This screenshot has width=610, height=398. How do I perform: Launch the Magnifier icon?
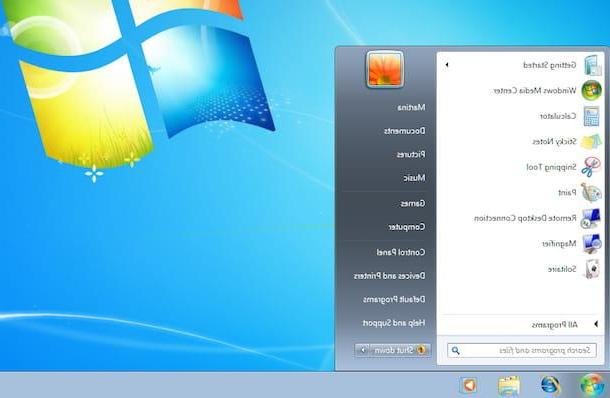pyautogui.click(x=591, y=244)
